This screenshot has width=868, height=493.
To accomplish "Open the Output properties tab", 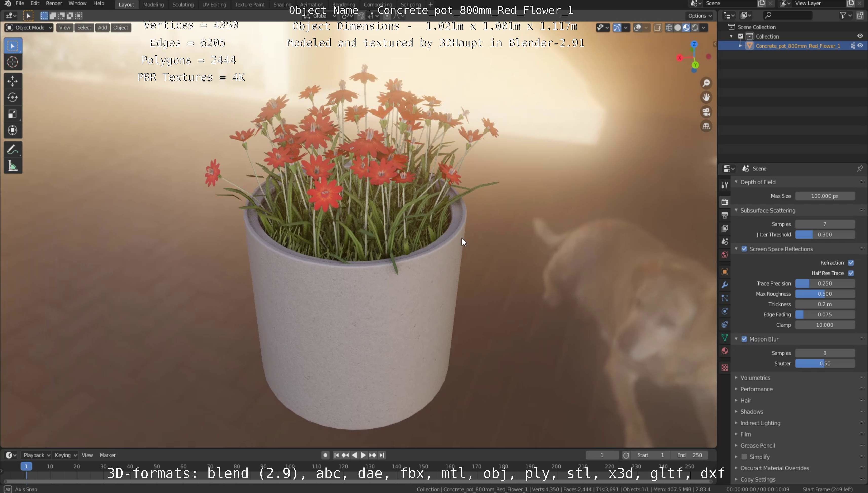I will (724, 215).
